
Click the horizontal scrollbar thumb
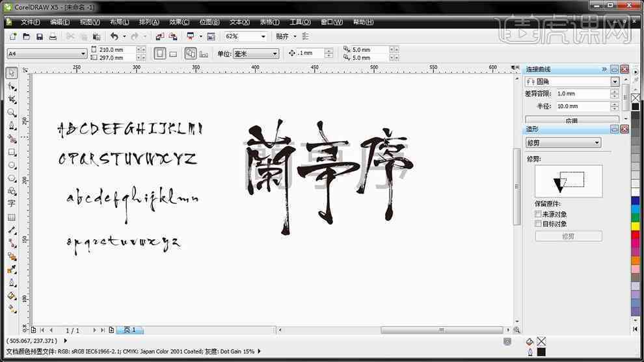click(x=442, y=330)
